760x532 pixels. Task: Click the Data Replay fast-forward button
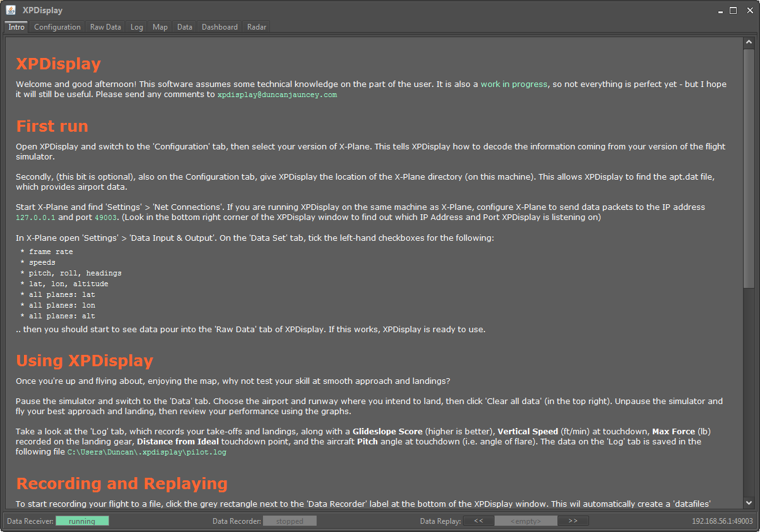pos(573,521)
